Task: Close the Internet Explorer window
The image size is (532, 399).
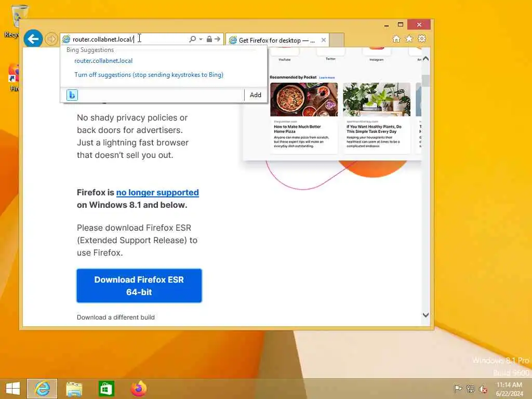Action: (x=419, y=24)
